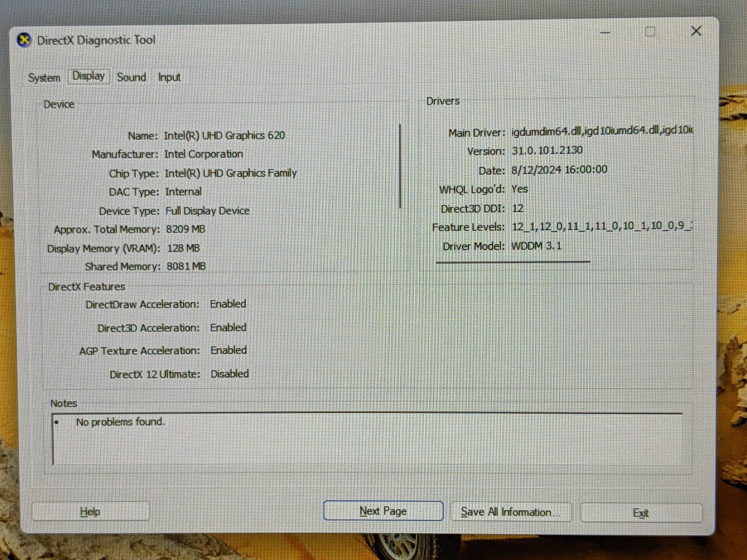747x560 pixels.
Task: Select the driver Version number 31.0.101.2130
Action: tap(547, 150)
